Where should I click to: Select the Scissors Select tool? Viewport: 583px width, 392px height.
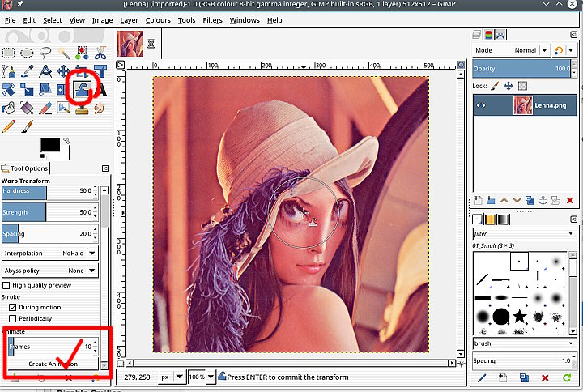100,53
